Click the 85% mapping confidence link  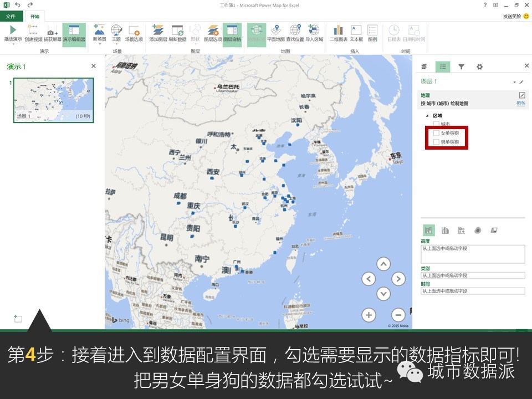click(521, 103)
